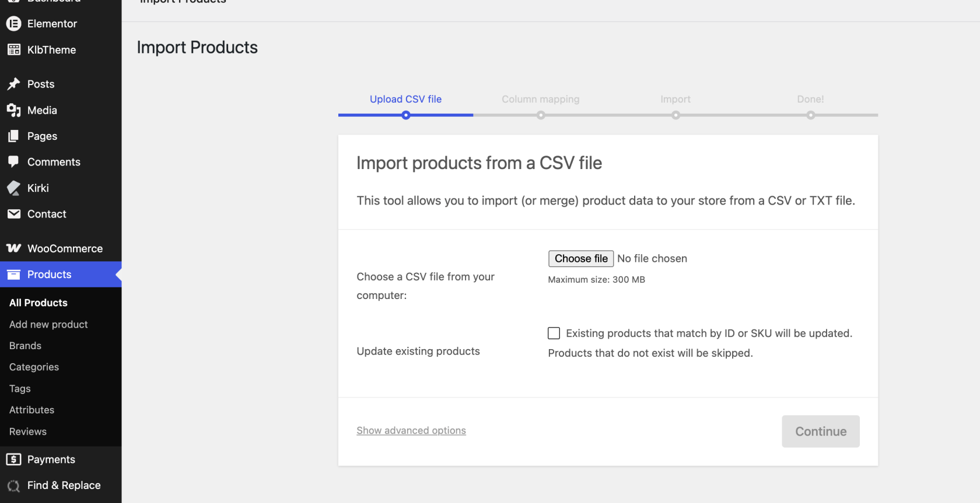Enable the update existing products checkbox

click(554, 333)
